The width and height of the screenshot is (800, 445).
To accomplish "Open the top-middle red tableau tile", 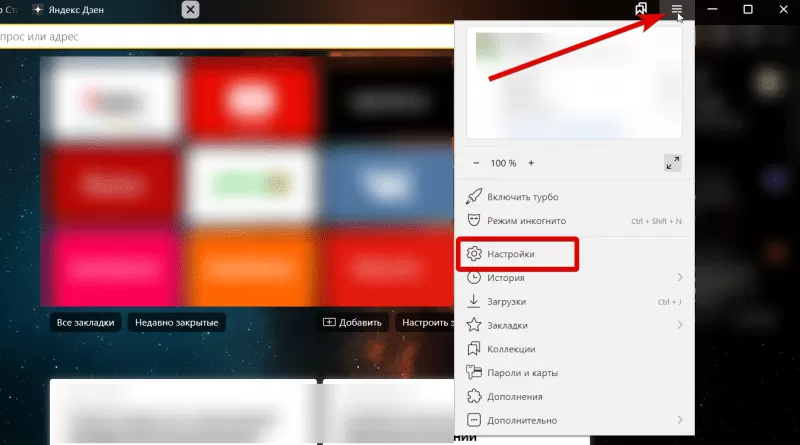I will (251, 98).
